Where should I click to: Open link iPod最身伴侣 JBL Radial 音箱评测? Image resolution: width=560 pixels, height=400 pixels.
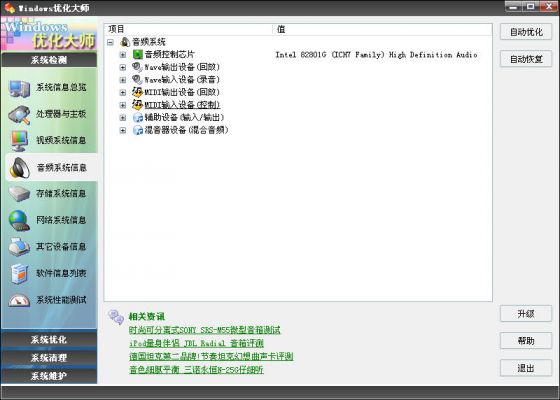coord(196,343)
